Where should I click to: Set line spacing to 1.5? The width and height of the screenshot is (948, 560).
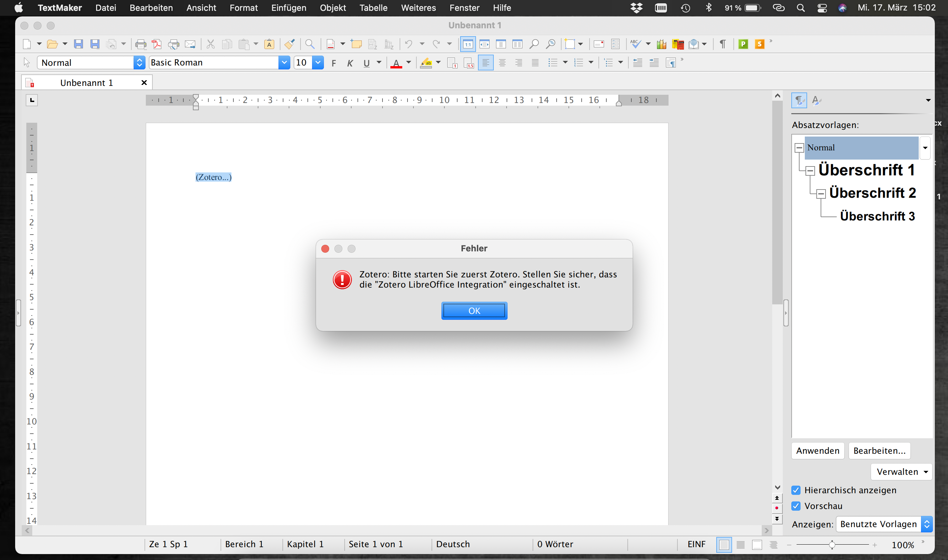468,63
